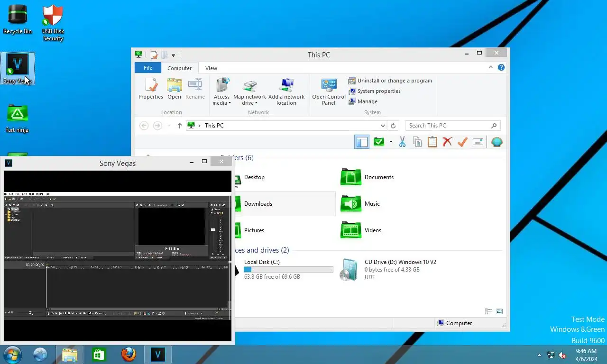Click the Start button on taskbar
This screenshot has width=607, height=364.
point(12,355)
